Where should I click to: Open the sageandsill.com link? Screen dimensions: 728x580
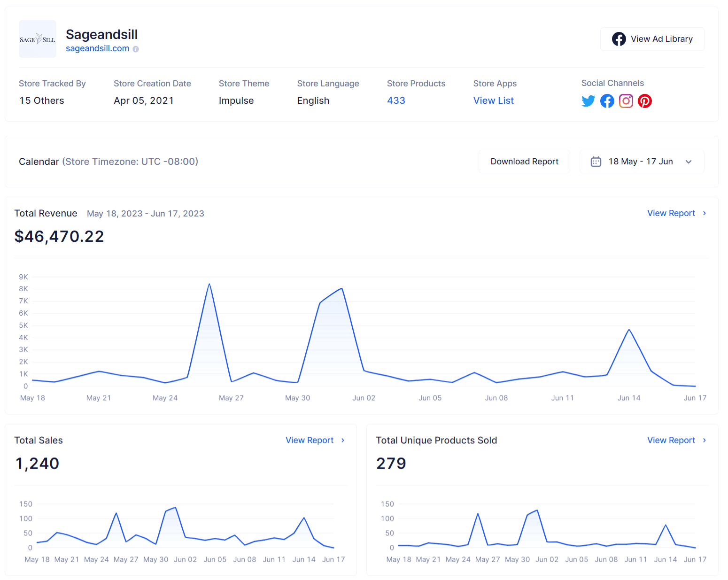point(97,48)
